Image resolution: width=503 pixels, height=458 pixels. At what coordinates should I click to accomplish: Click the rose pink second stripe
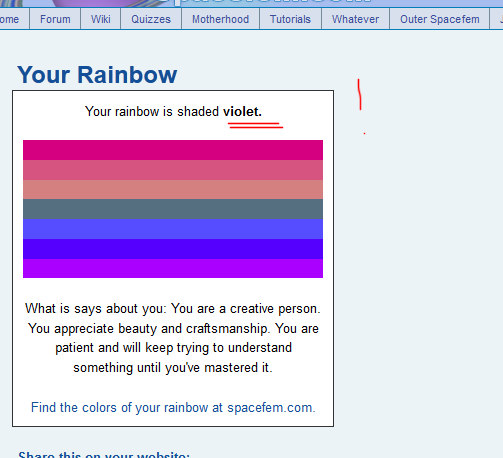click(173, 170)
